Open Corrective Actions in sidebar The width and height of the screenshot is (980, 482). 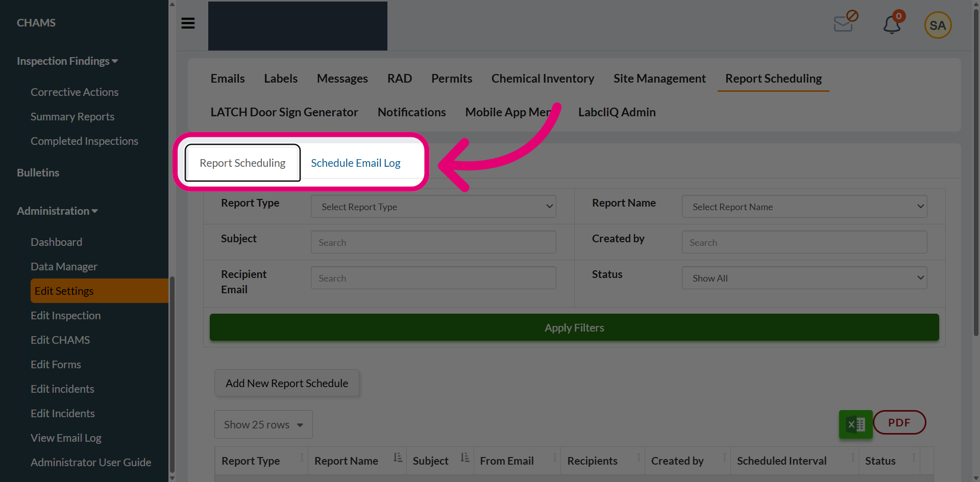(x=75, y=92)
